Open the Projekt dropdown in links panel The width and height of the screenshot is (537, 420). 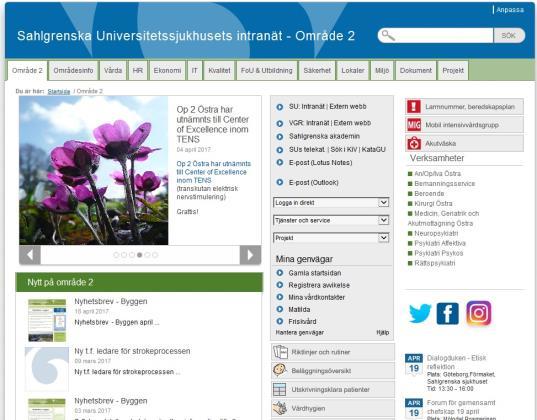(x=331, y=238)
